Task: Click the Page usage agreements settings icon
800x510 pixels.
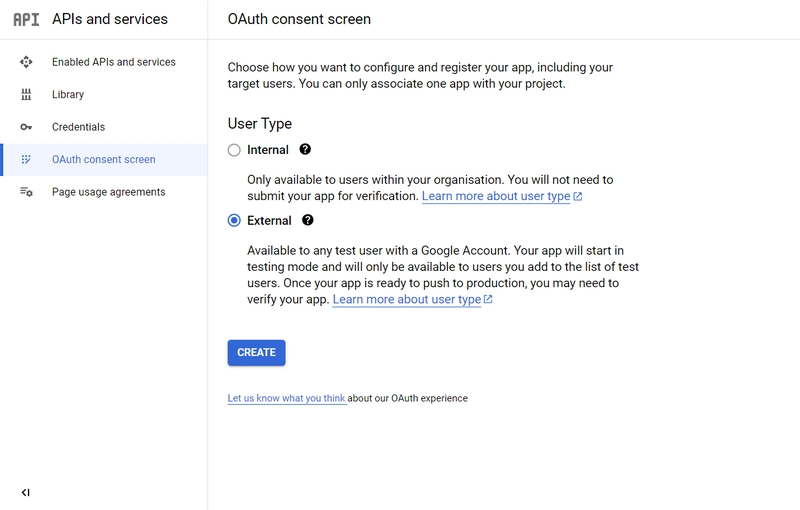Action: click(x=27, y=192)
